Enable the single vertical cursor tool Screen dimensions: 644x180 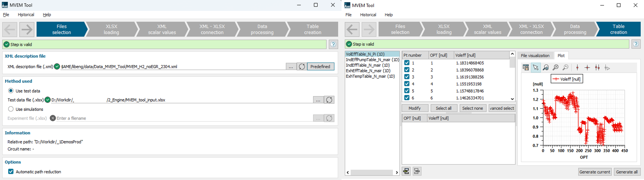click(577, 68)
